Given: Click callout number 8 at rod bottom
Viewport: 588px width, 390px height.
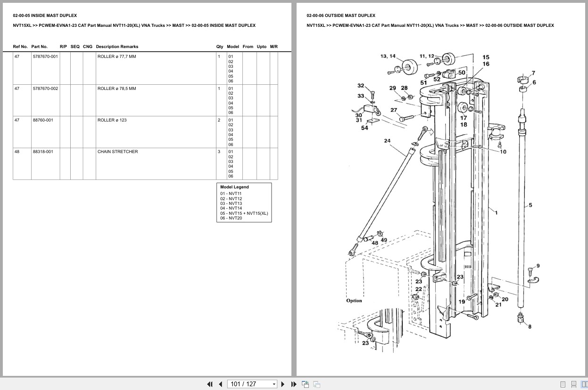Looking at the screenshot, I should coord(530,326).
